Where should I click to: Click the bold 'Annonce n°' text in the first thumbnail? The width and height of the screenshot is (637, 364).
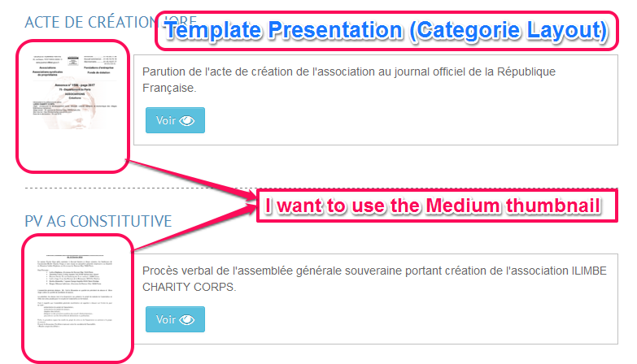pos(75,85)
